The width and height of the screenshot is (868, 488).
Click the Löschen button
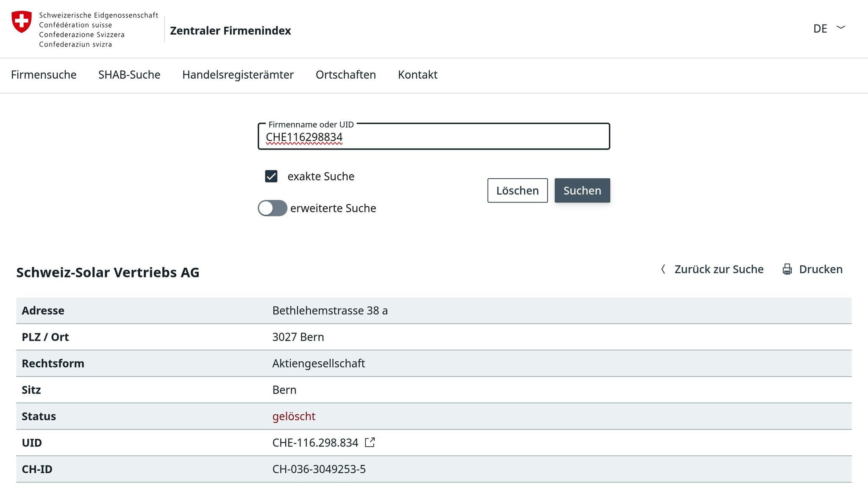coord(517,191)
